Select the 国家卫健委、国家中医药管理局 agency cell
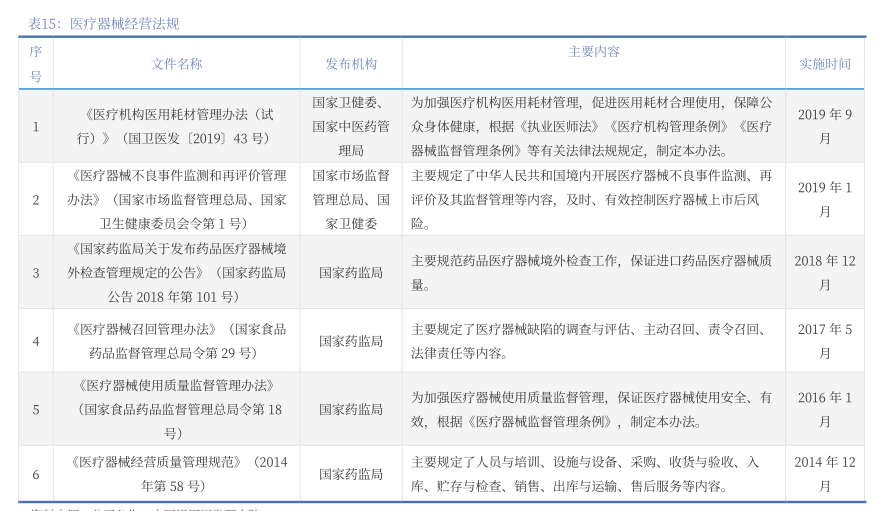The height and width of the screenshot is (511, 881). 351,126
